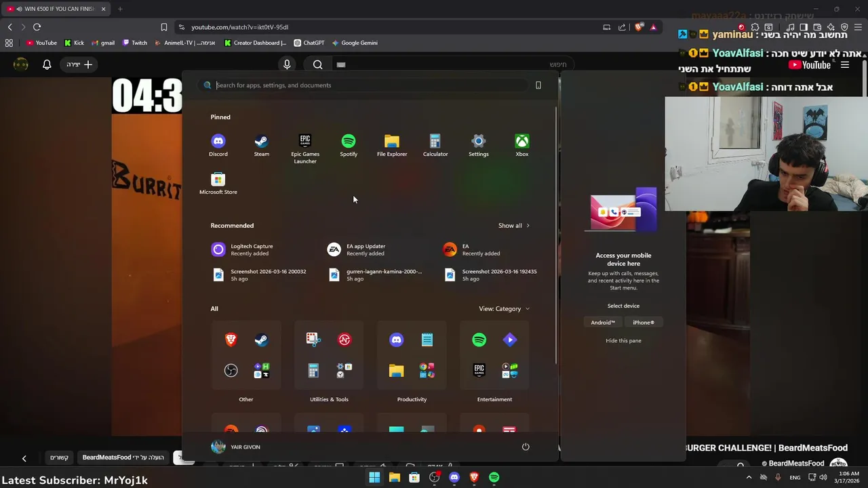Image resolution: width=868 pixels, height=488 pixels.
Task: Open the Google Gemini bookmark
Action: tap(355, 43)
